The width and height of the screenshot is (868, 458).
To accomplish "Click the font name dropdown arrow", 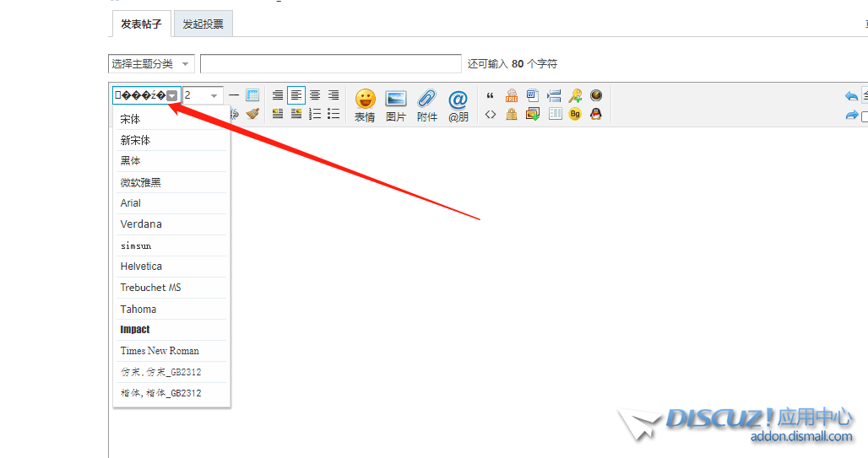I will [x=172, y=96].
